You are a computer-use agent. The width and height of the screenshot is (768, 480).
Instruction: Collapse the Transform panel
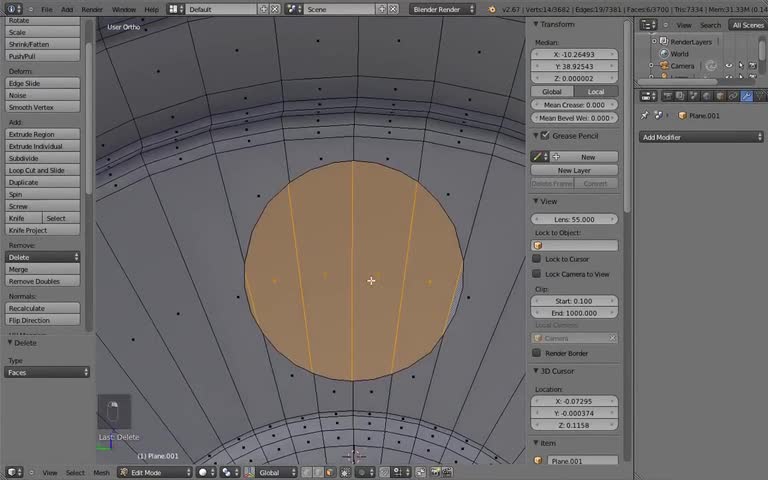click(x=536, y=24)
